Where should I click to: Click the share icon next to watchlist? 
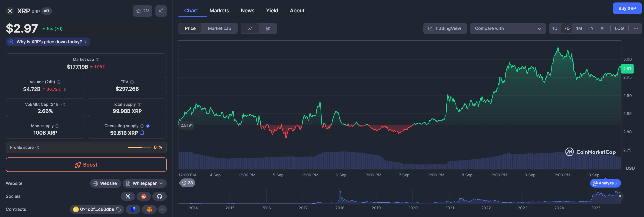coord(161,11)
